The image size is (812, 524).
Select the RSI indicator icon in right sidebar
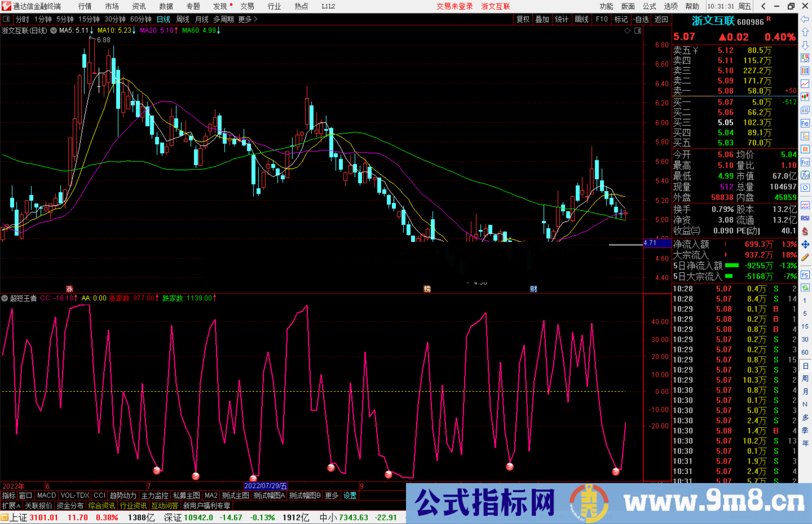(805, 218)
